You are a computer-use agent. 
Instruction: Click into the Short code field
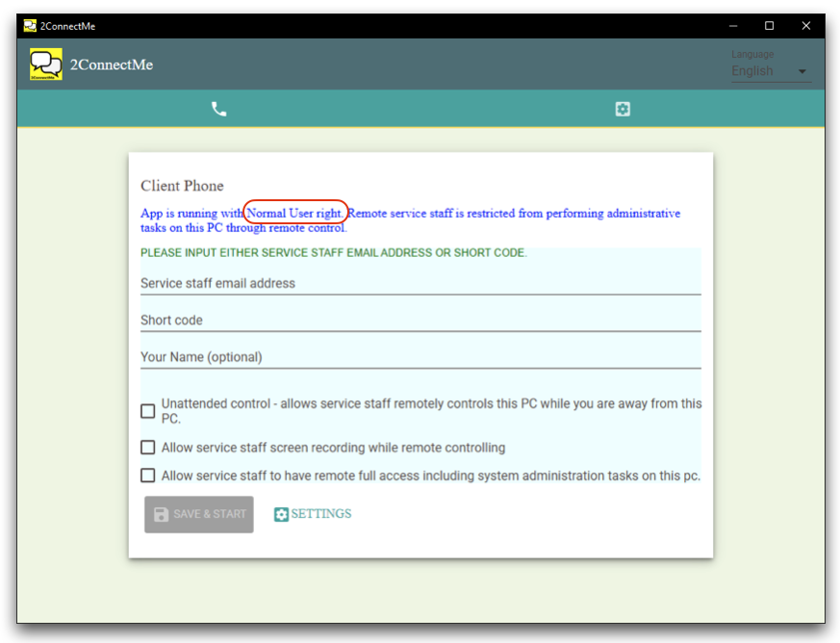click(x=420, y=321)
